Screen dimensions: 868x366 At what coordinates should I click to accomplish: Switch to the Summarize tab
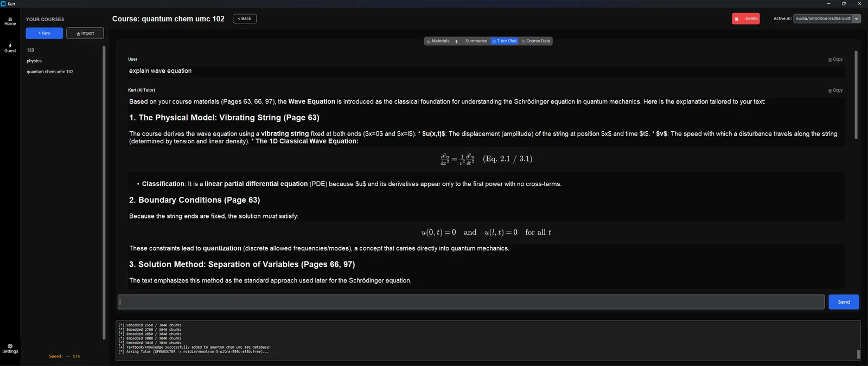point(476,41)
